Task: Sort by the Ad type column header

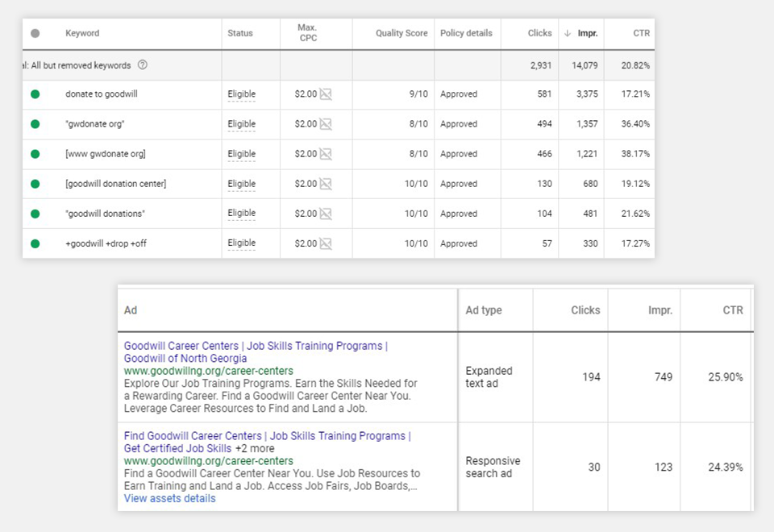Action: [x=484, y=310]
